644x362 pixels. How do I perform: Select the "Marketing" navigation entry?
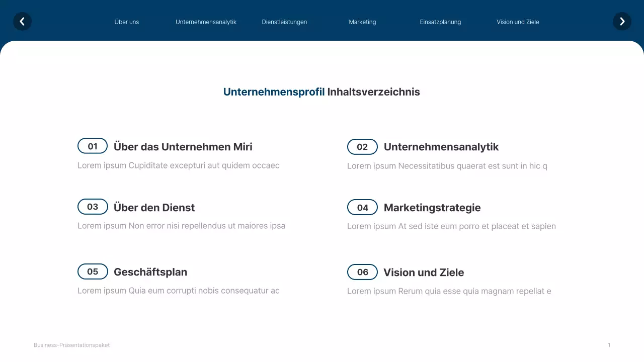(x=362, y=22)
